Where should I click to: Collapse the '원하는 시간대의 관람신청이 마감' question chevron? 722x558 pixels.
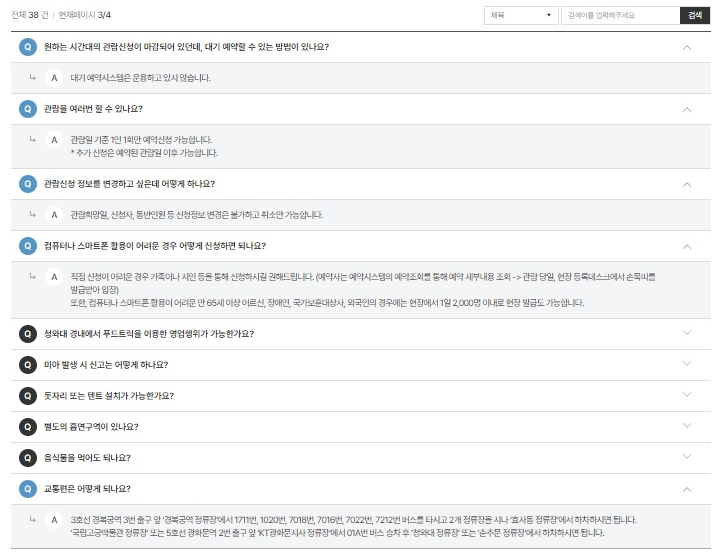coord(687,47)
